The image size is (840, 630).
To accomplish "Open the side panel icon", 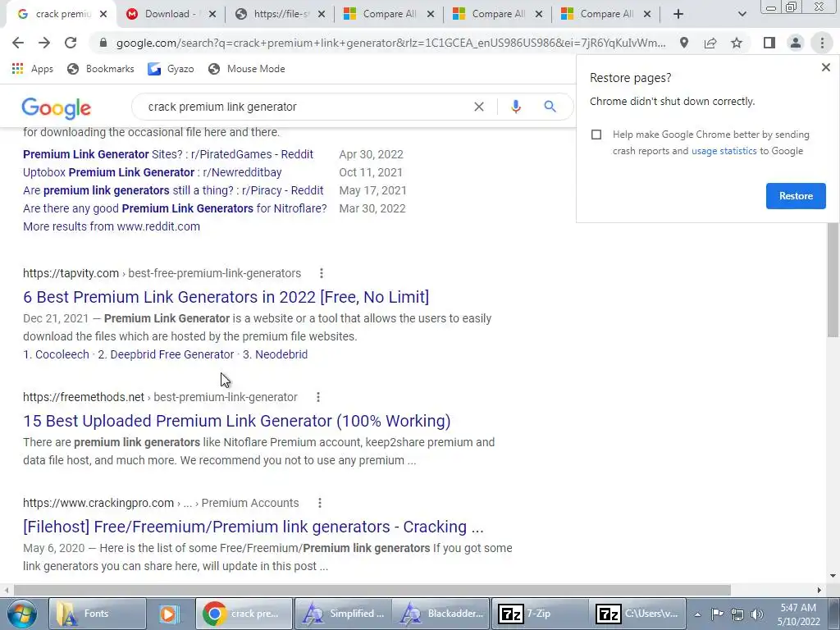I will coord(769,43).
